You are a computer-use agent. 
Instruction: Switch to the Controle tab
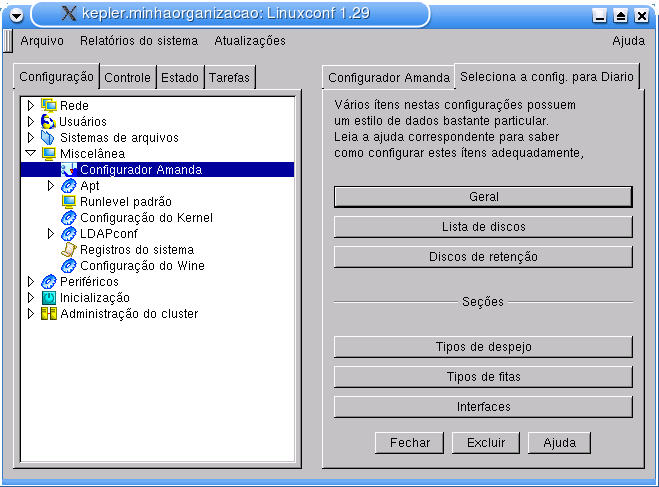click(127, 78)
